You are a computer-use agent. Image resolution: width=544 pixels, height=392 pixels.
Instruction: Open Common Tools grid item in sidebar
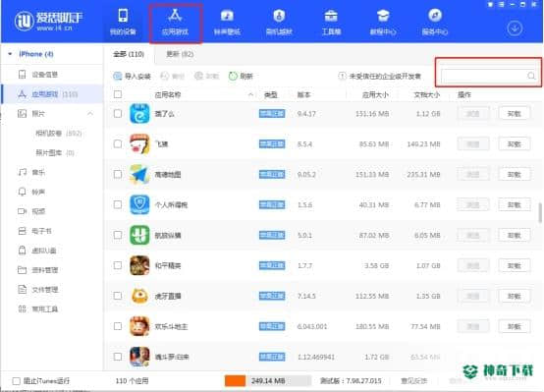tap(52, 309)
